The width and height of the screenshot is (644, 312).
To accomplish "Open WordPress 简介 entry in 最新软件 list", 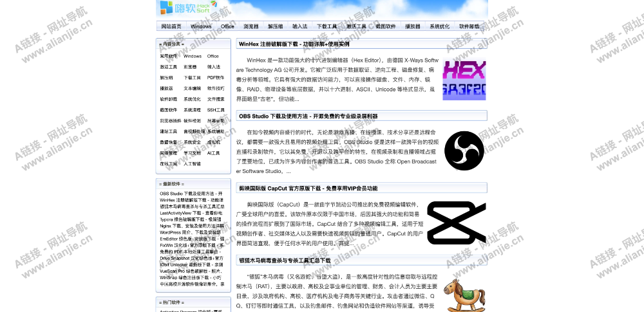I will click(x=192, y=232).
